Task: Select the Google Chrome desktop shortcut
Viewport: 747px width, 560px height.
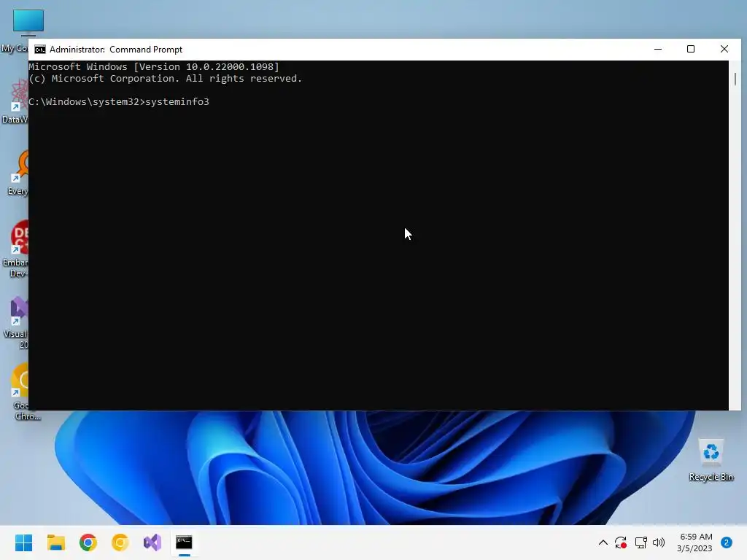Action: 20,392
